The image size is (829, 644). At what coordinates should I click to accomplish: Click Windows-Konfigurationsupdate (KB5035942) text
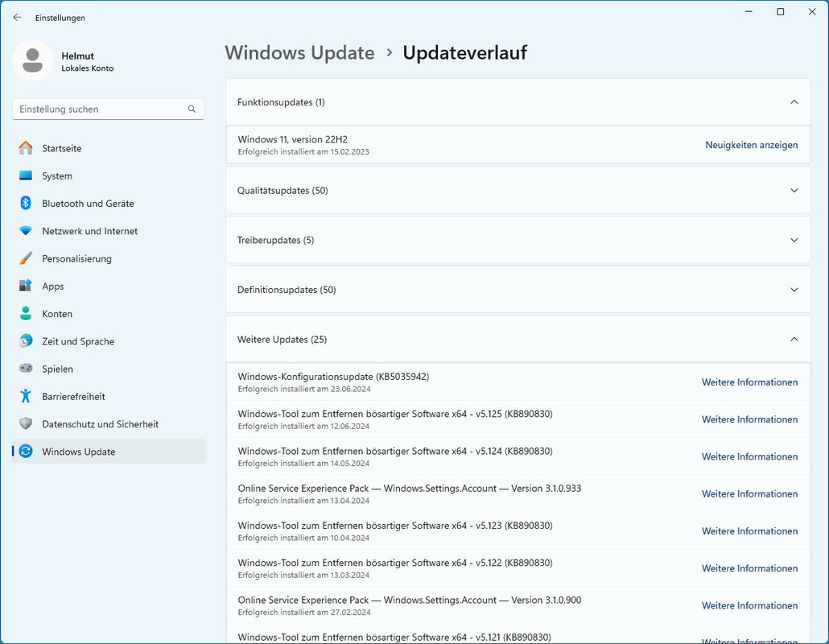coord(333,377)
